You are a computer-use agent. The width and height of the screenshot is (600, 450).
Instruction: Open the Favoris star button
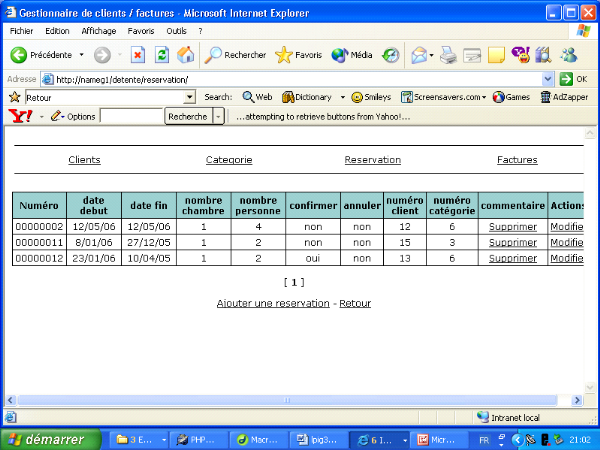(298, 55)
